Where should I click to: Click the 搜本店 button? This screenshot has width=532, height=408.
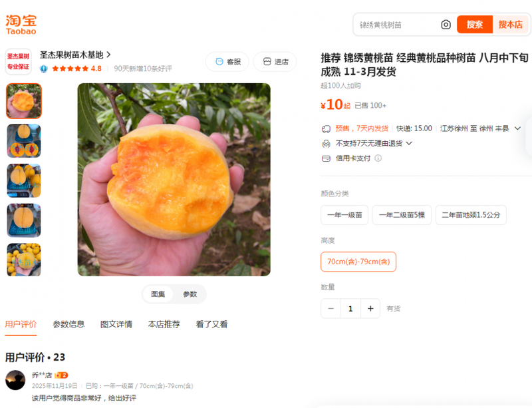pos(510,25)
